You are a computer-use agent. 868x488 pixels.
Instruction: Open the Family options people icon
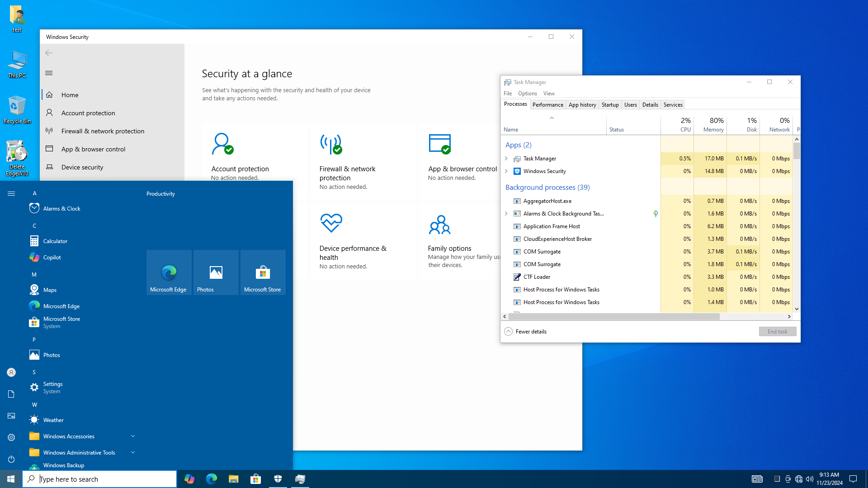point(439,225)
